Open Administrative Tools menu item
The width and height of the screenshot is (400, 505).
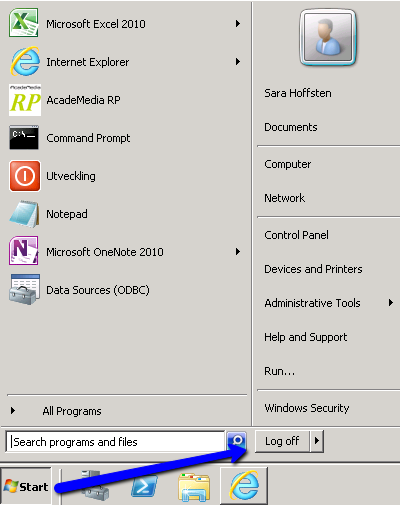(312, 303)
